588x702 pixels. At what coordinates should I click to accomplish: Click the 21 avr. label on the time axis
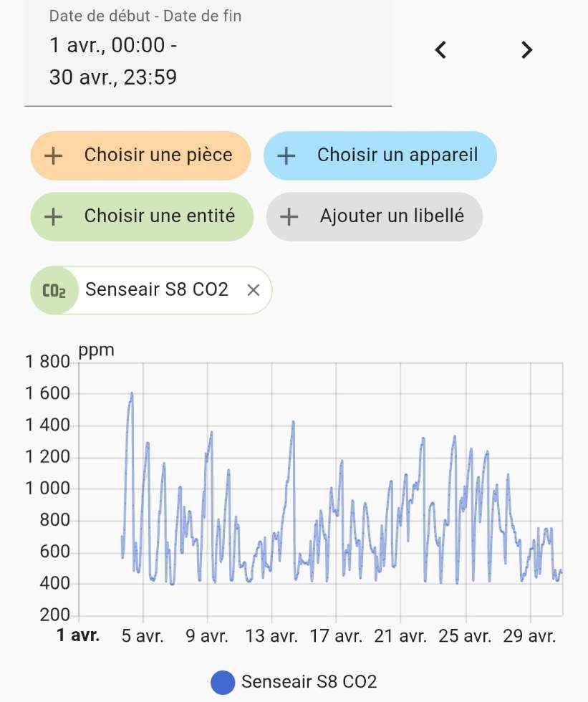401,636
